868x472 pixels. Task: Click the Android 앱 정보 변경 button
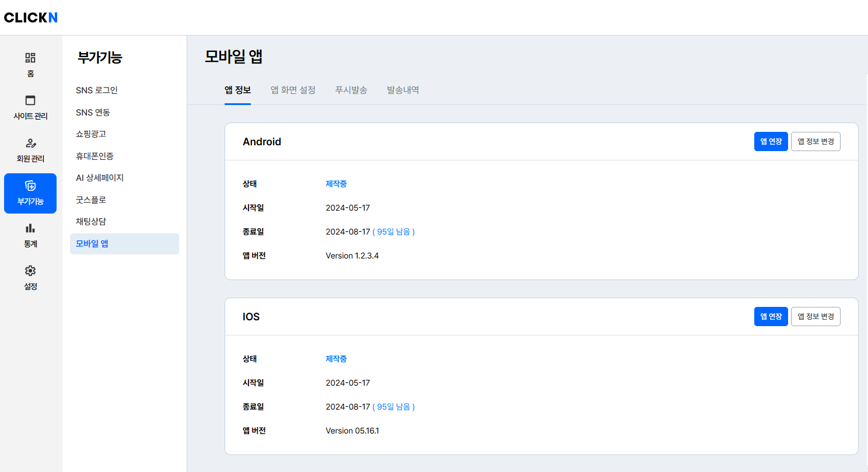pos(815,141)
